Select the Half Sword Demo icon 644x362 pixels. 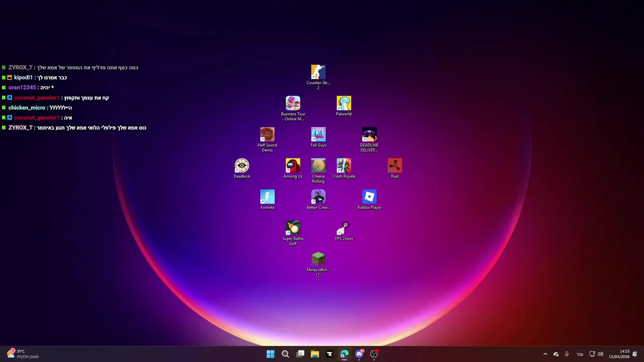[267, 139]
